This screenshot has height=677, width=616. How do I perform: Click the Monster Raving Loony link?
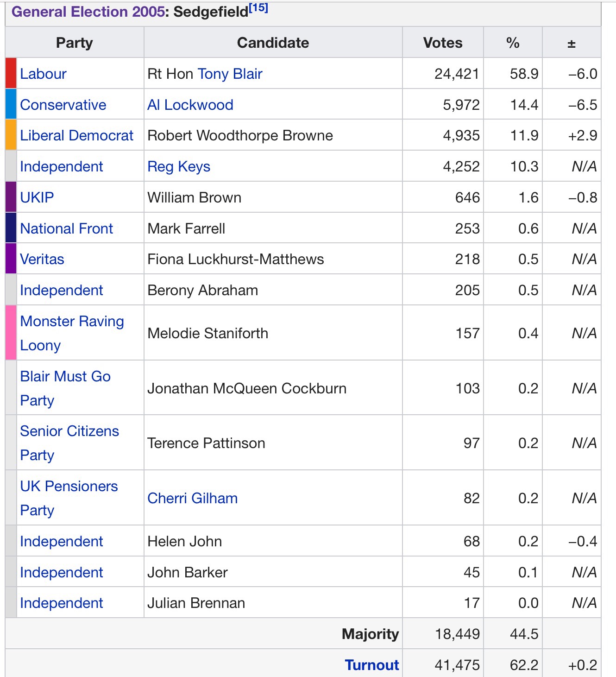click(72, 322)
